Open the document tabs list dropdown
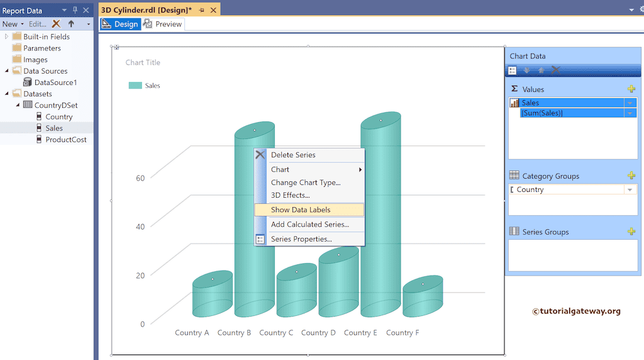Image resolution: width=644 pixels, height=360 pixels. tap(631, 10)
